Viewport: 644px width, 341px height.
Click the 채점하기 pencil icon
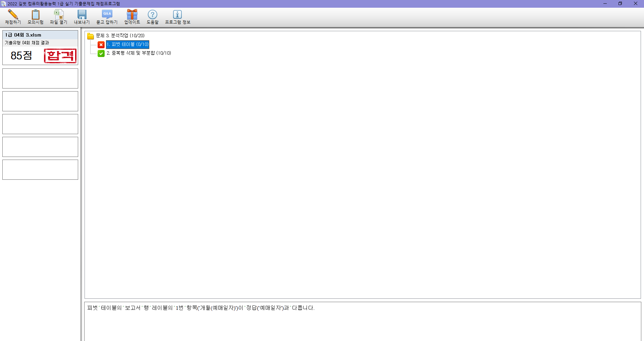click(x=13, y=15)
